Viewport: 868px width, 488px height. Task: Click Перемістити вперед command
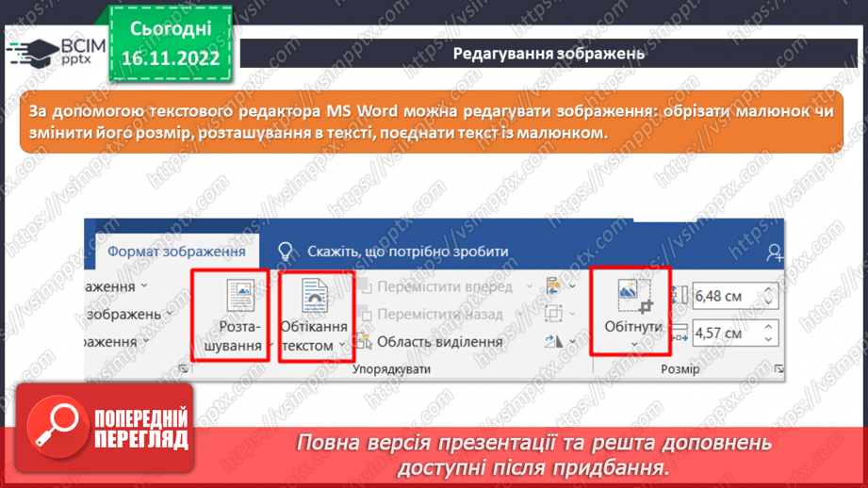coord(445,286)
